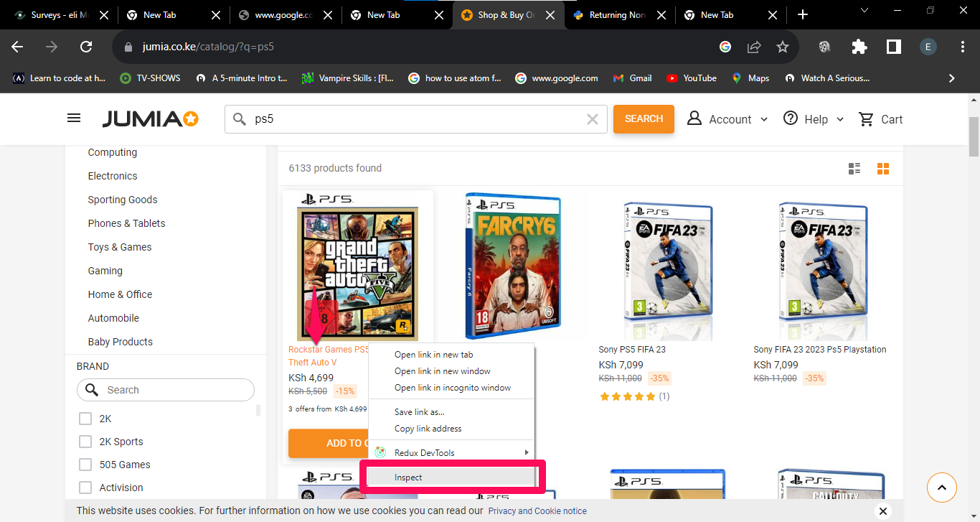Switch to the www.google.com tab

(x=283, y=15)
